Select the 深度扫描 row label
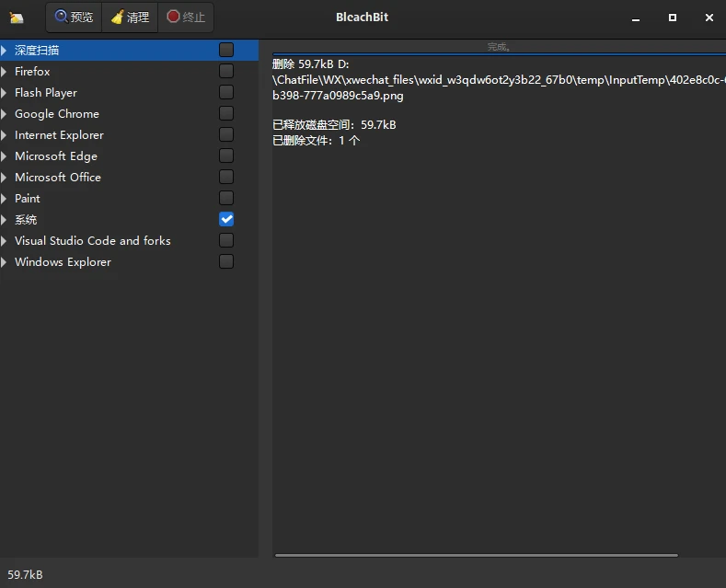 [x=37, y=50]
